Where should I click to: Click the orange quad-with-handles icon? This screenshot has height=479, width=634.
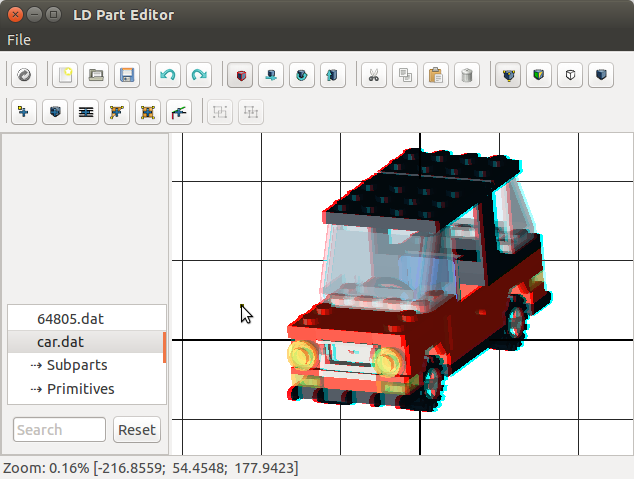148,112
